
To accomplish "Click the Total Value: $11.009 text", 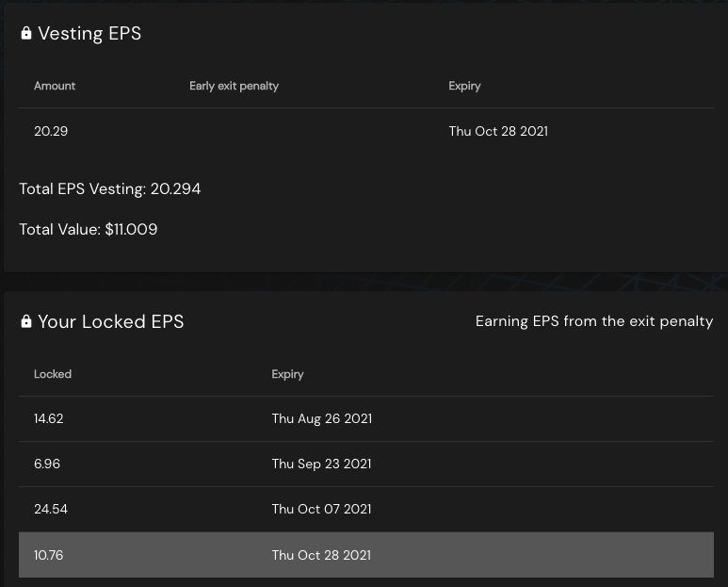I will coord(89,229).
